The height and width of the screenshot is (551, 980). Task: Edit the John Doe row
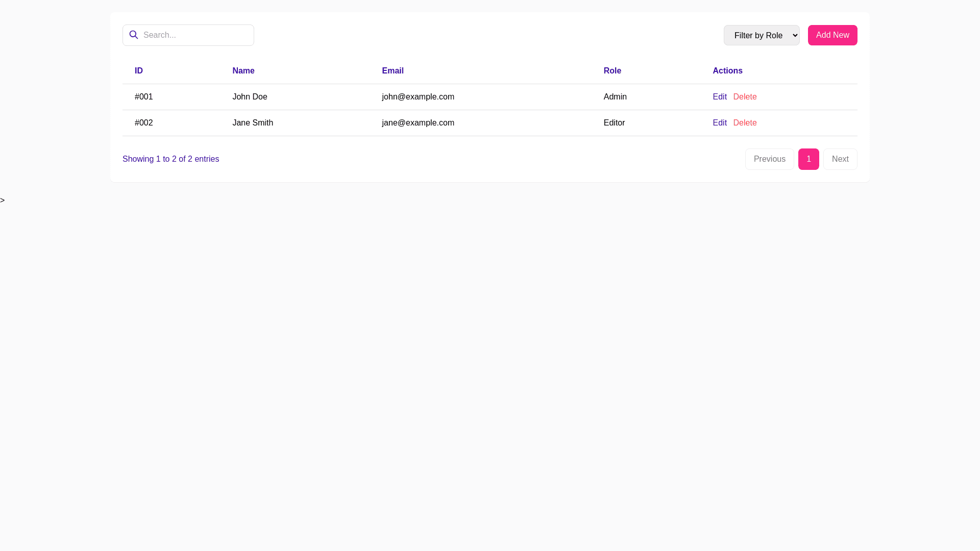[x=719, y=97]
